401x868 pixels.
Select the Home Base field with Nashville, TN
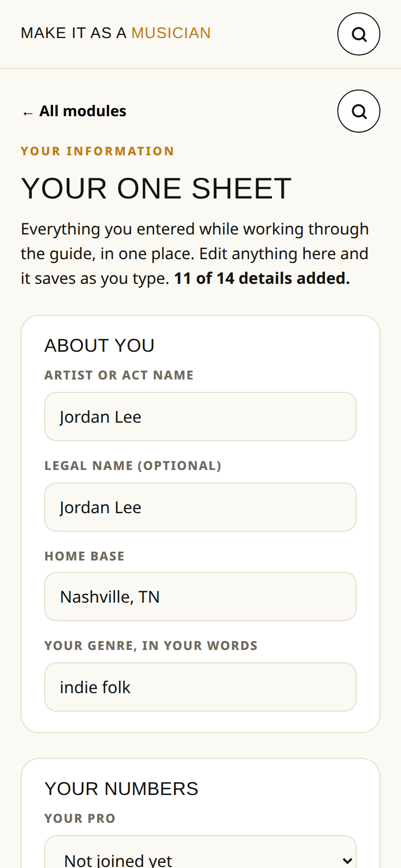[x=200, y=596]
